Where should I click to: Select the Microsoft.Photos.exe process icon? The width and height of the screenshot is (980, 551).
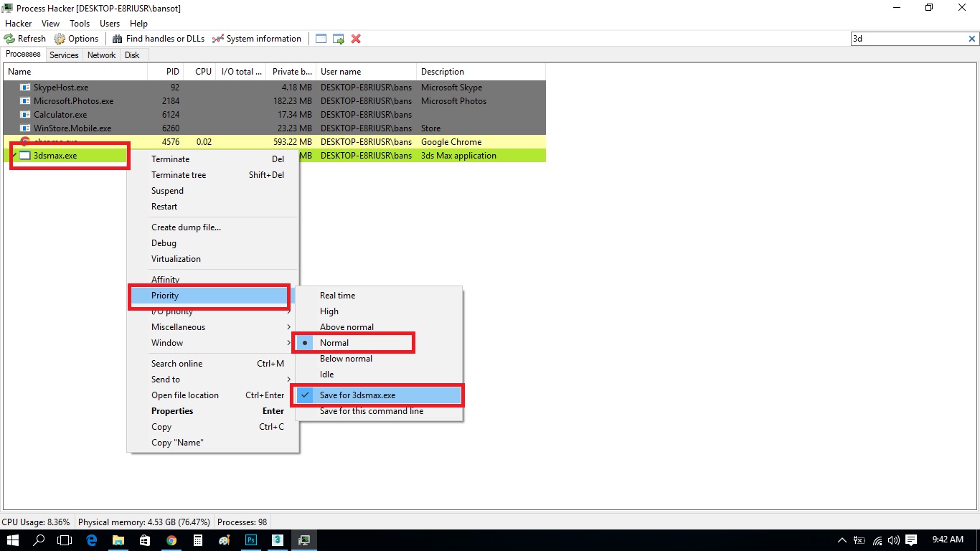pyautogui.click(x=25, y=101)
